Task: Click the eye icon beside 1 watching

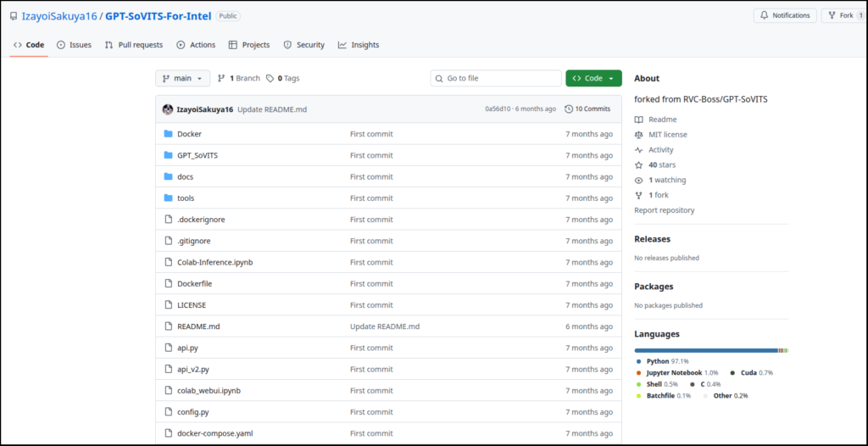Action: tap(639, 181)
